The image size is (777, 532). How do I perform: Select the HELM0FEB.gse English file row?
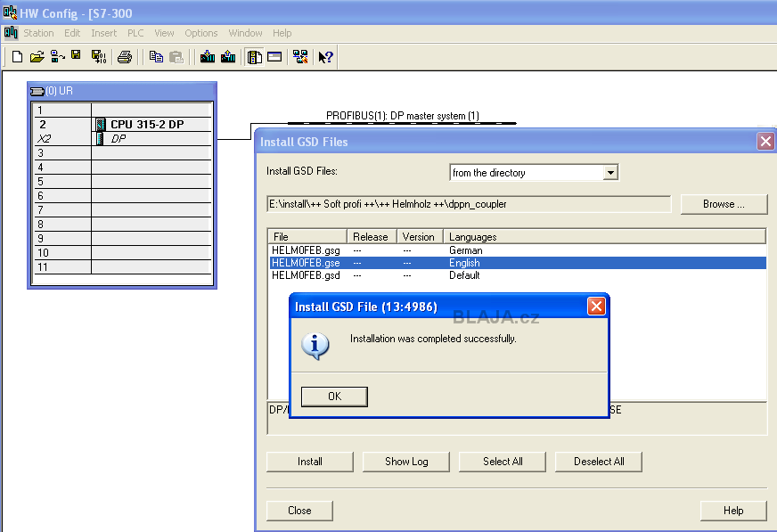pyautogui.click(x=518, y=263)
